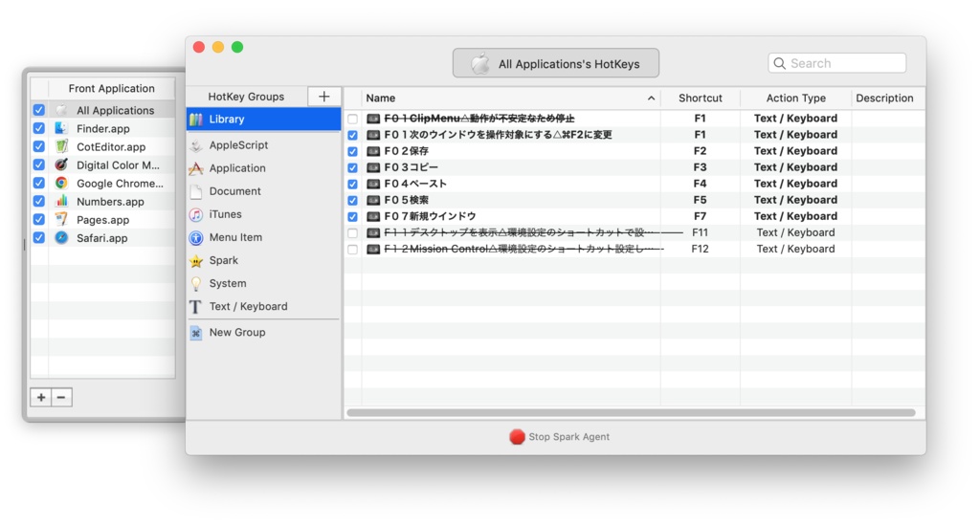
Task: Enable the F11 desktop hotkey checkbox
Action: pos(353,233)
